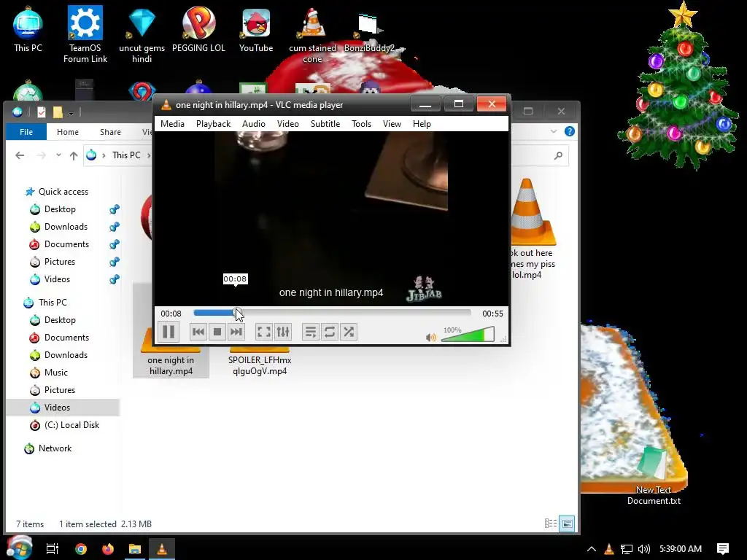Open Music folder in navigation pane
747x560 pixels.
click(55, 373)
